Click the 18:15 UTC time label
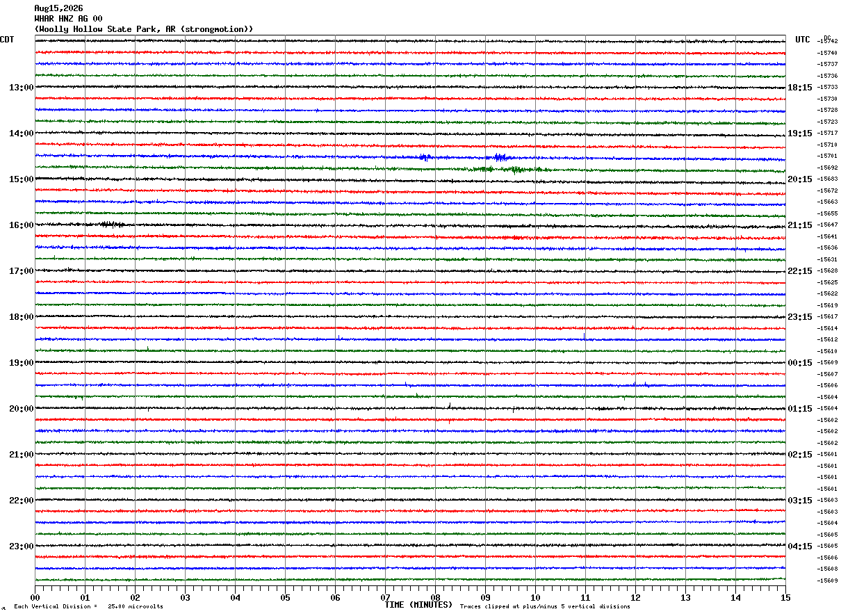Screen dimensions: 841x616 pyautogui.click(x=799, y=88)
